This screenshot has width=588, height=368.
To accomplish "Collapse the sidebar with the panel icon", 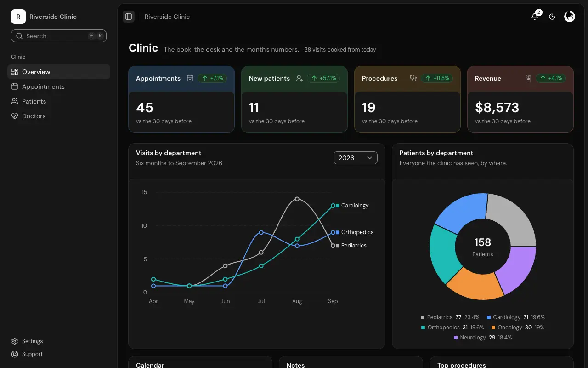I will tap(129, 17).
